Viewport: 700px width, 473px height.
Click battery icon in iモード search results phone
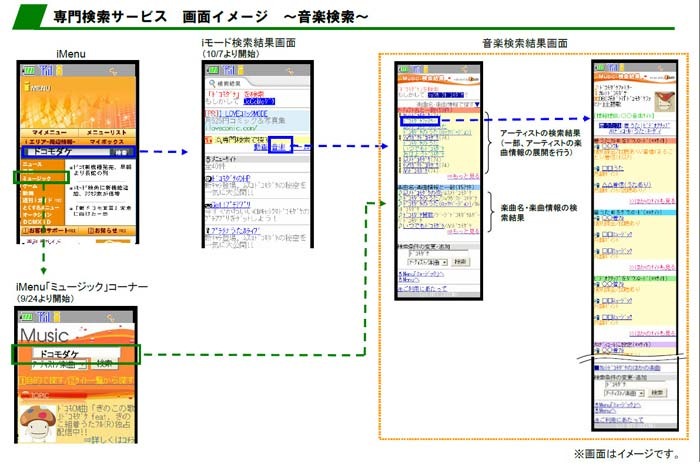coord(213,71)
